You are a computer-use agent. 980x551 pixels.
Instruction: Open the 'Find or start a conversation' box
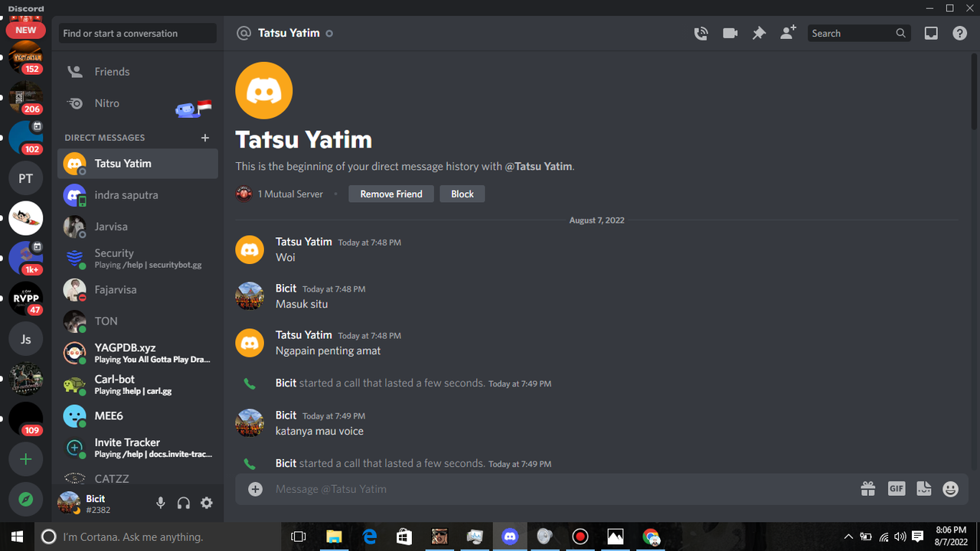[x=138, y=33]
